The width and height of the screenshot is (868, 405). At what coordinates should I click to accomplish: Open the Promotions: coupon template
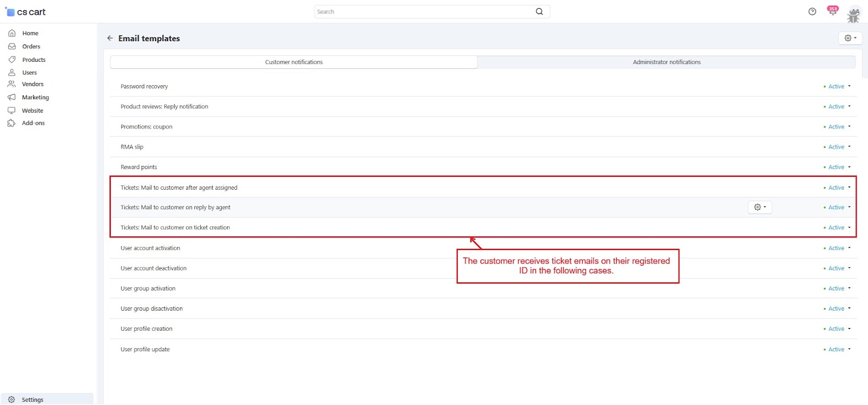pos(146,127)
